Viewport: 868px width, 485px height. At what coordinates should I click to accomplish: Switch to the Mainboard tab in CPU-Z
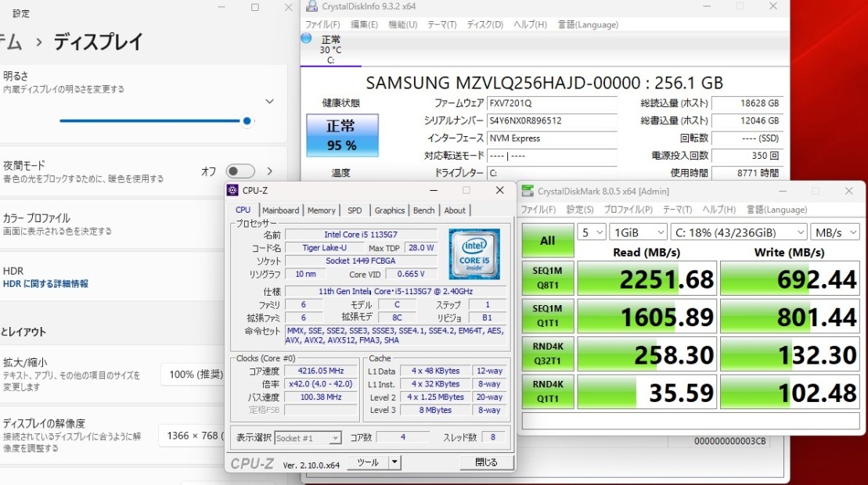point(280,210)
